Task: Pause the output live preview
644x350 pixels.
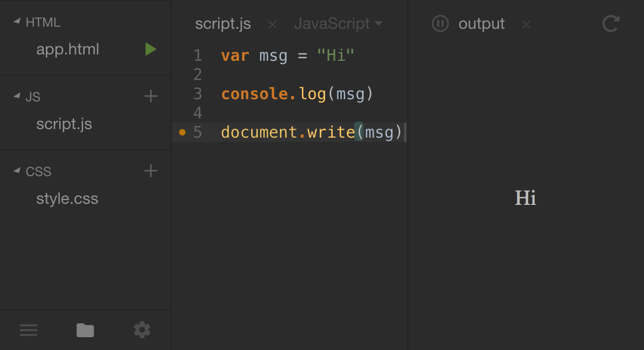Action: [440, 24]
